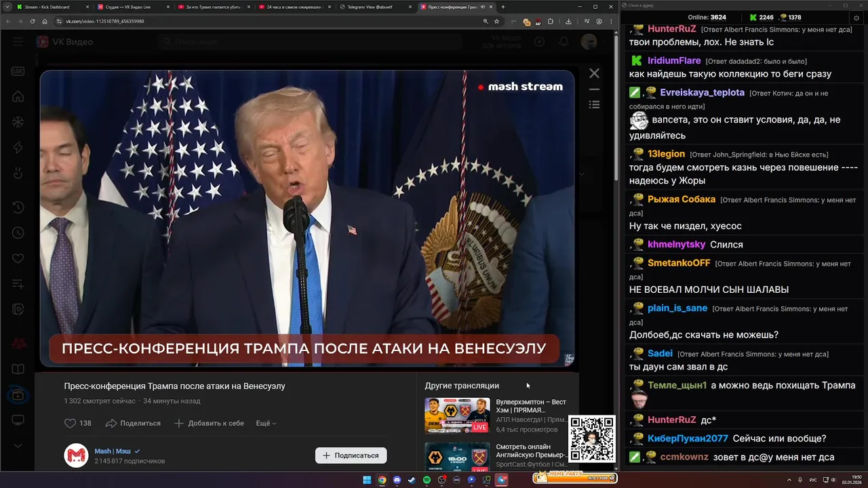Open Steam from the taskbar
Viewport: 868px width, 488px height.
(412, 480)
